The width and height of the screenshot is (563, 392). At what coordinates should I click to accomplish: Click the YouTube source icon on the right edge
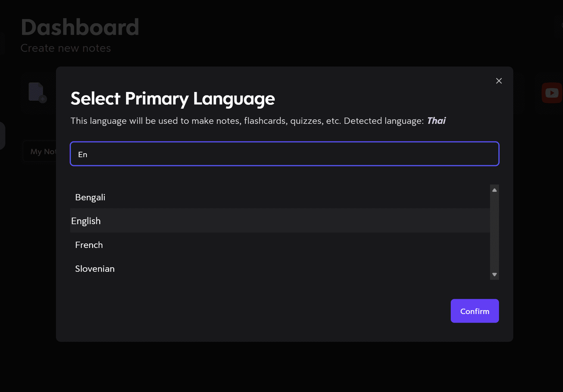551,93
